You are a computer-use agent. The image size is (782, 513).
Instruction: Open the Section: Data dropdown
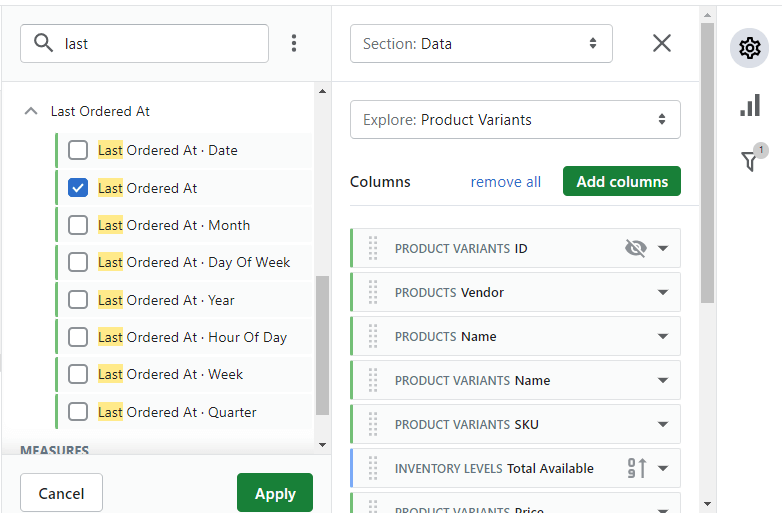coord(481,43)
